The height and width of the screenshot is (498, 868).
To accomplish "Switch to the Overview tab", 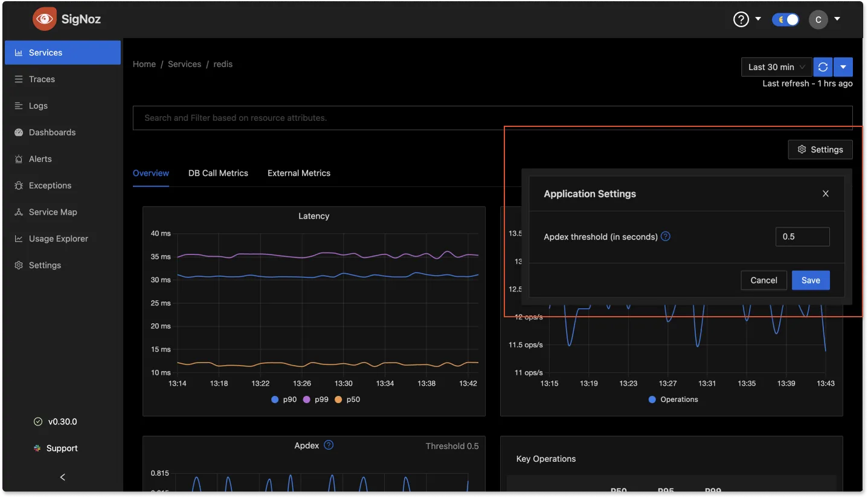I will point(151,173).
